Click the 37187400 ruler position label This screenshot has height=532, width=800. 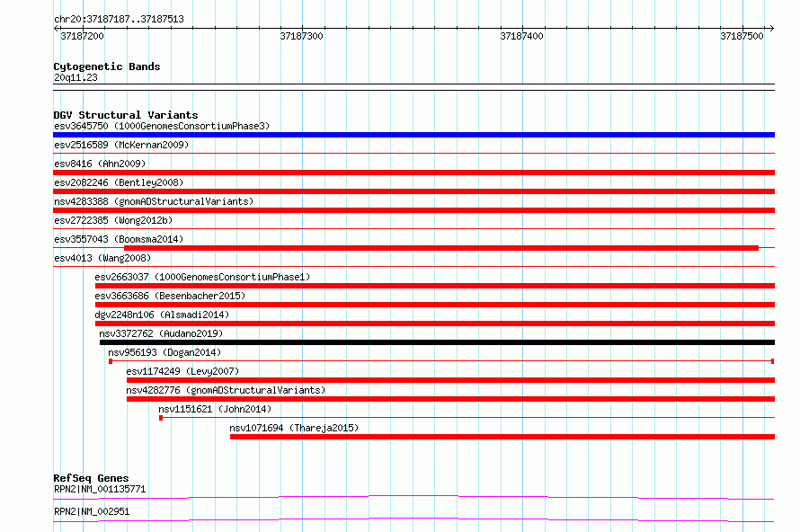521,36
